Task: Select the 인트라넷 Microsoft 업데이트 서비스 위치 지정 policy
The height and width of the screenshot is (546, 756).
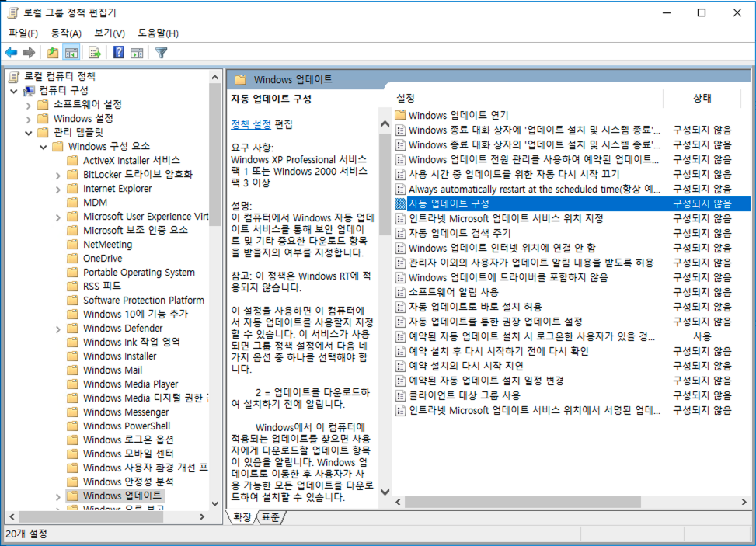Action: click(507, 218)
